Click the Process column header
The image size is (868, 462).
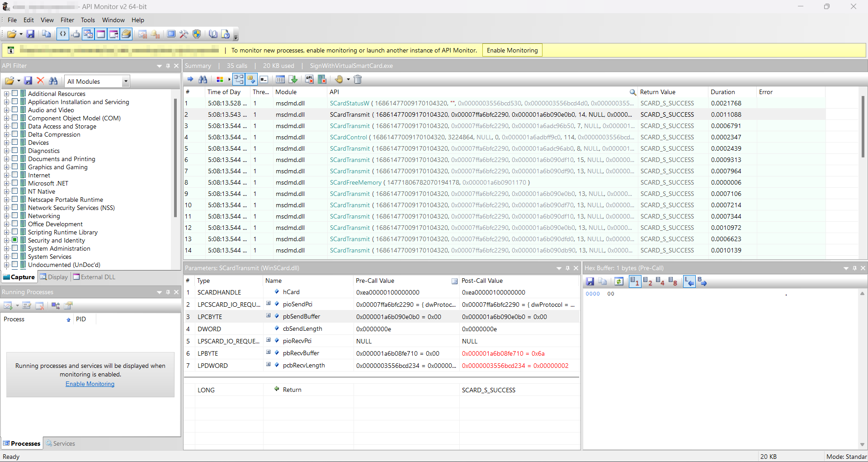pos(37,319)
